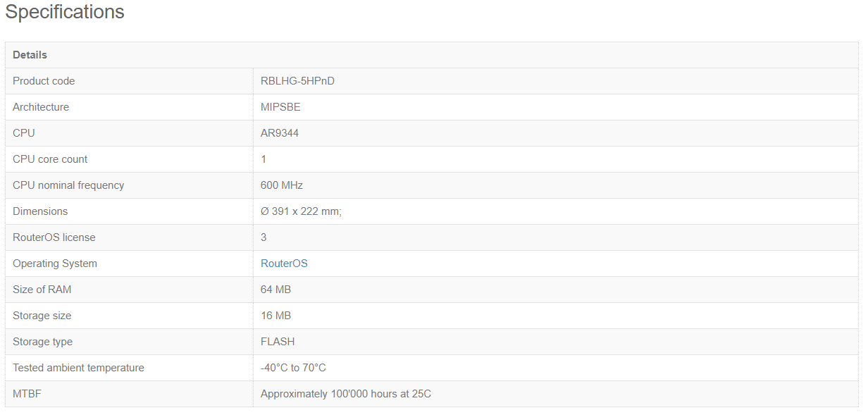This screenshot has height=415, width=868.
Task: Click the Storage type label
Action: 42,342
